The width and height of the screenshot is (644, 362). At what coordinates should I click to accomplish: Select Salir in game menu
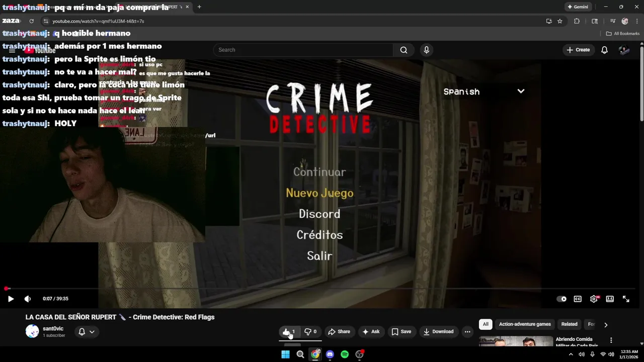click(x=319, y=256)
